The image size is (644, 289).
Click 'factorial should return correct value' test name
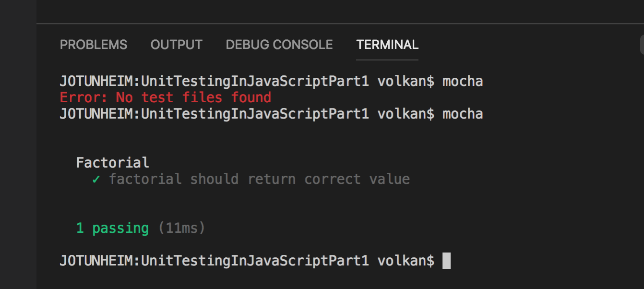pyautogui.click(x=259, y=179)
